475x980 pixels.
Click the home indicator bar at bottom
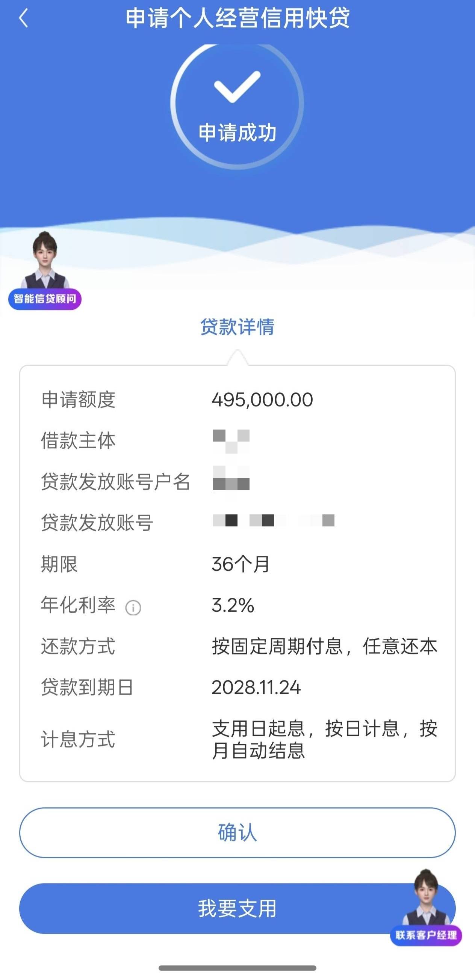(237, 968)
